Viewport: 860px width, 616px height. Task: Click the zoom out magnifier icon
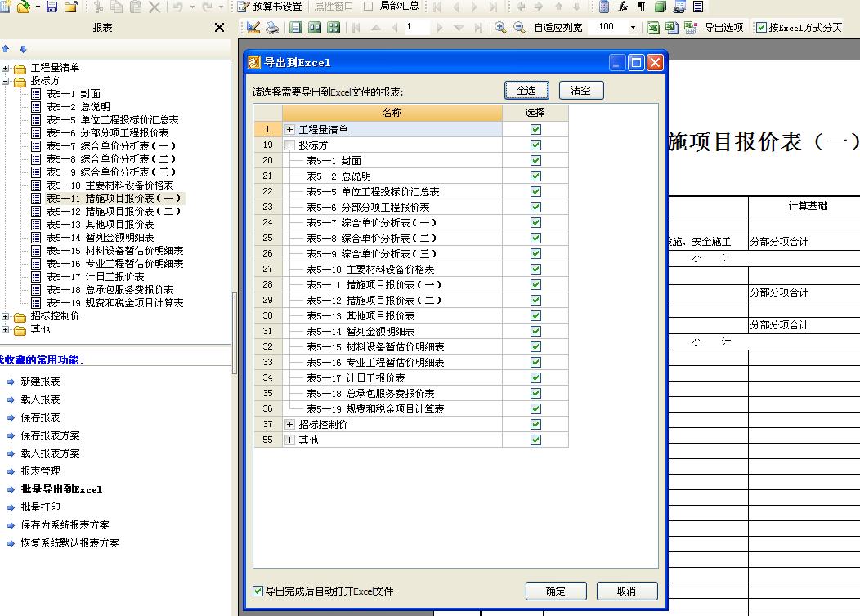click(519, 27)
